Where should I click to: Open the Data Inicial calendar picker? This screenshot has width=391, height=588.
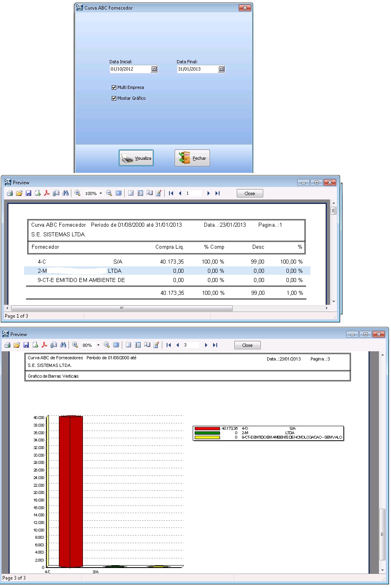(154, 69)
